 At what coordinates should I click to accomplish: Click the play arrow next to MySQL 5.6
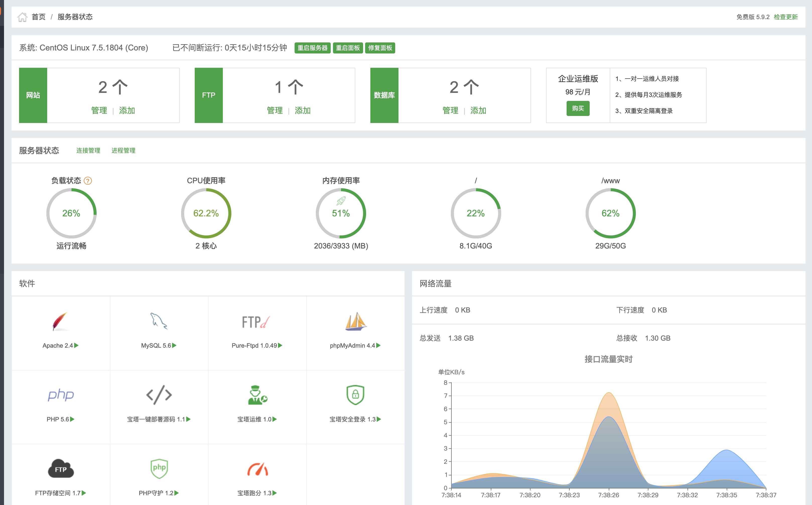[x=174, y=345]
